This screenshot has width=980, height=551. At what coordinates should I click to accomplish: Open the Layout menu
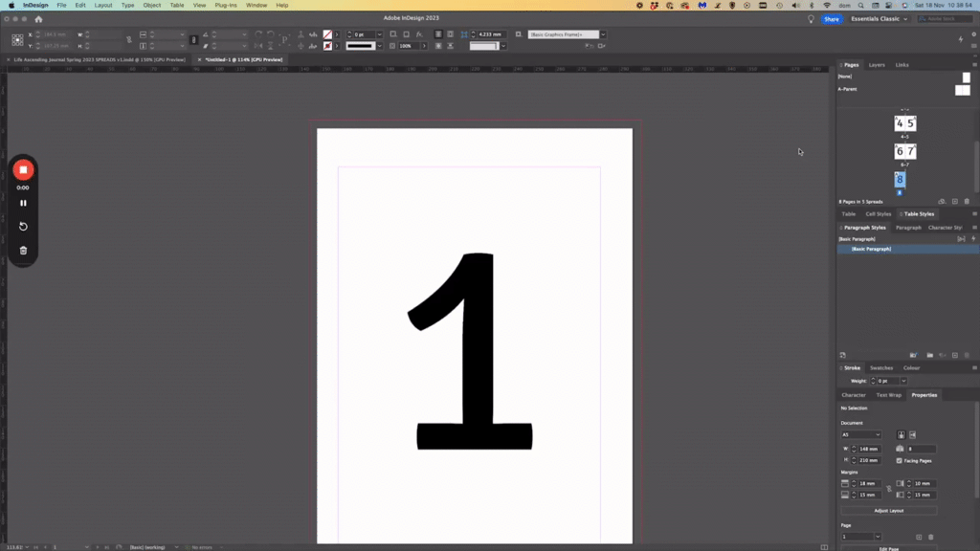point(103,5)
